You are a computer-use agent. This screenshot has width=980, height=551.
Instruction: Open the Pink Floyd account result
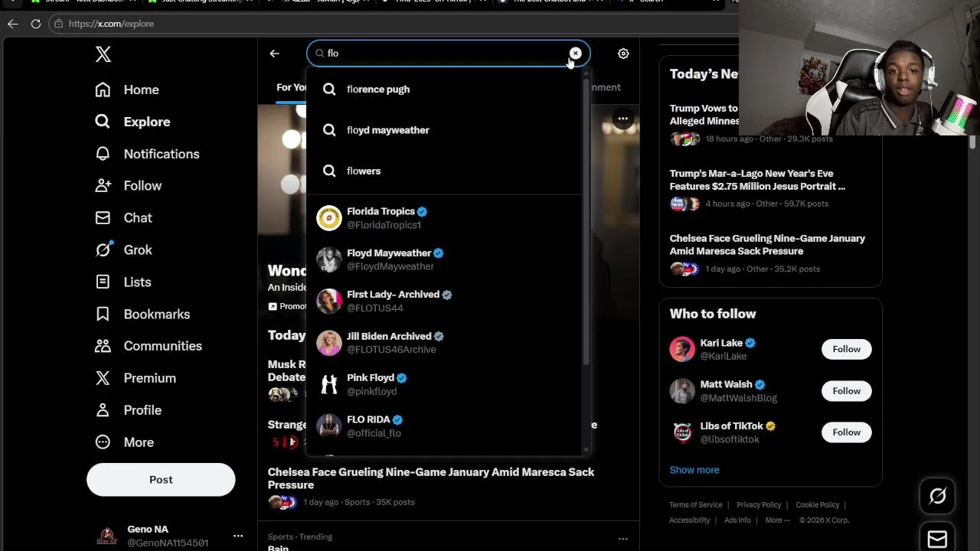click(444, 384)
